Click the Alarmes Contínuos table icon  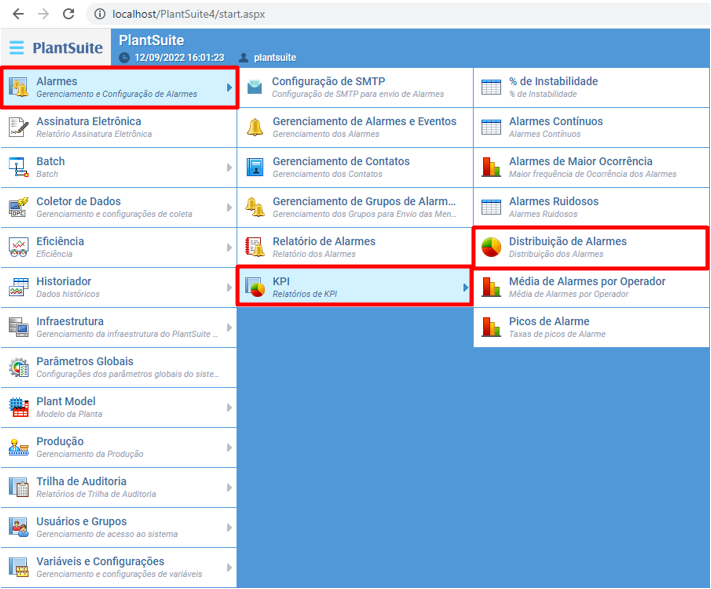pos(491,127)
